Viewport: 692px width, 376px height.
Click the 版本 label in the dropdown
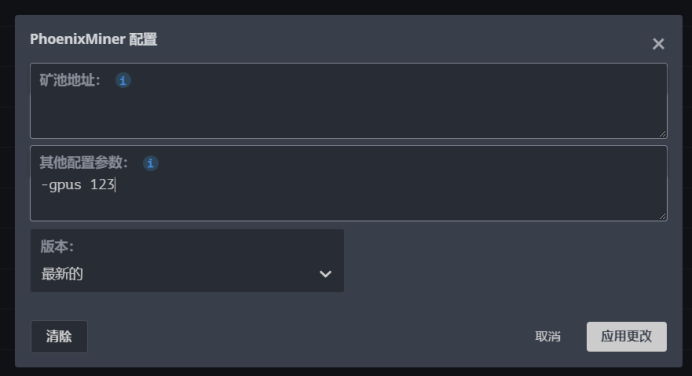coord(57,246)
